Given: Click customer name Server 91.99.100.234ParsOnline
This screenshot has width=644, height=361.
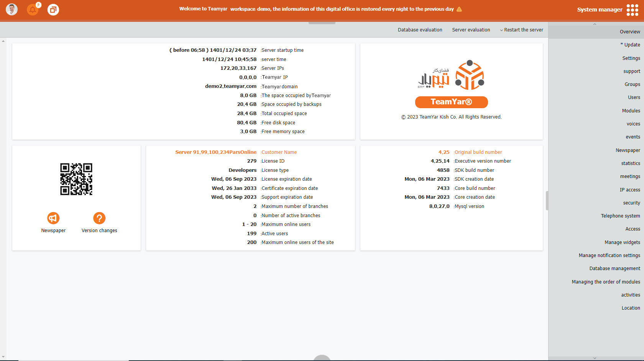Looking at the screenshot, I should click(x=216, y=152).
